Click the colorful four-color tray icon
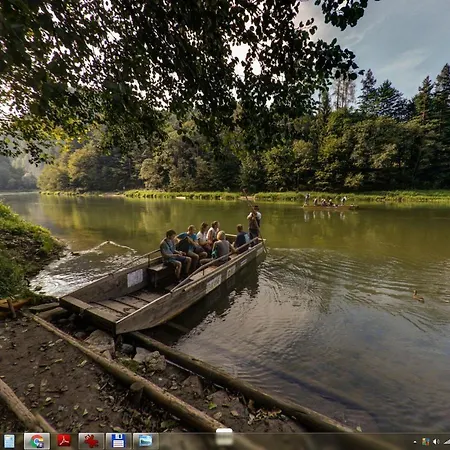Viewport: 450px width, 450px height. tap(425, 442)
